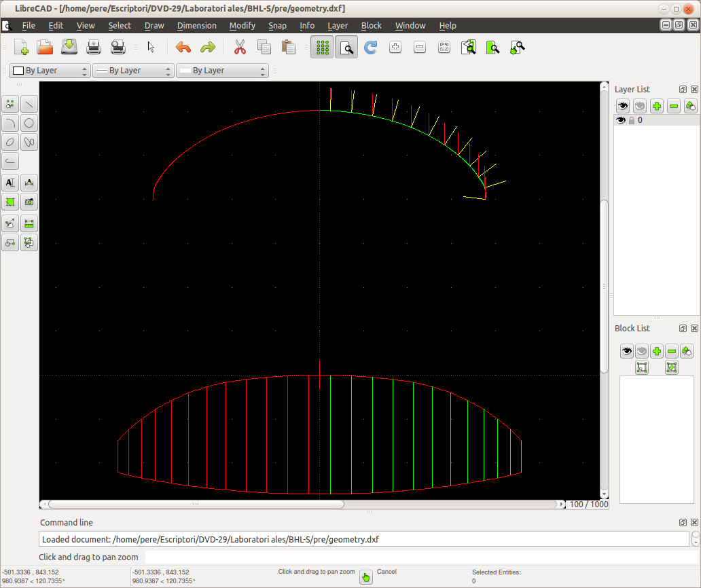Screen dimensions: 701x588
Task: Open the color By Layer dropdown
Action: click(50, 71)
